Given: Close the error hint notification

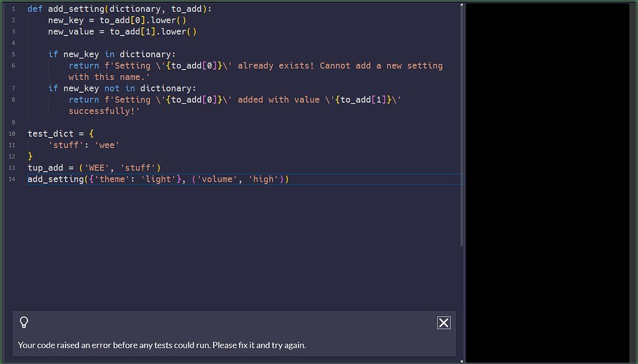Looking at the screenshot, I should click(444, 323).
